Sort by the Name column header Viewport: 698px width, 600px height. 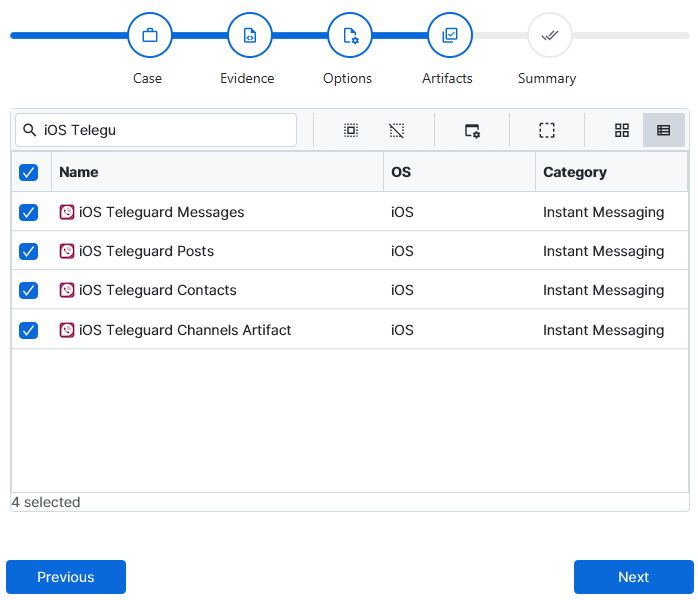point(217,172)
